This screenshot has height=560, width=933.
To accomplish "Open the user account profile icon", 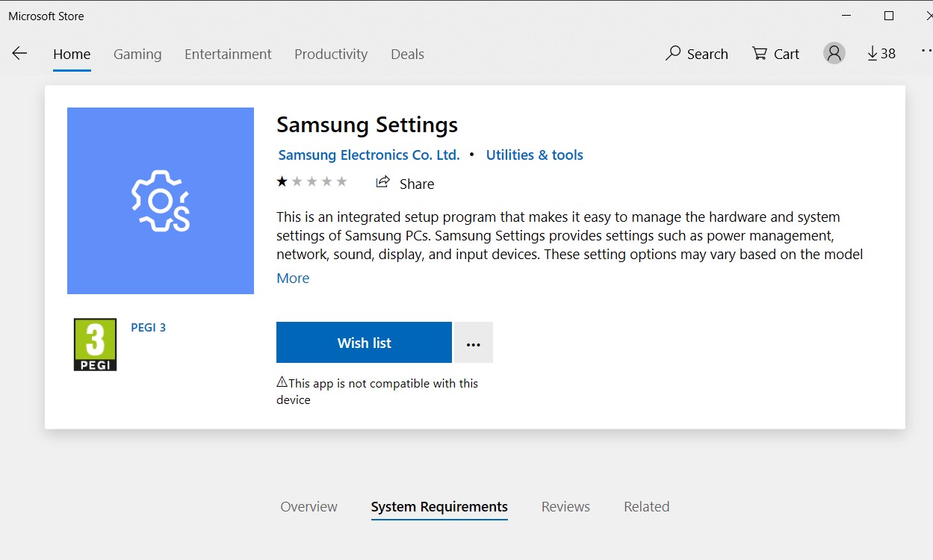I will [834, 53].
